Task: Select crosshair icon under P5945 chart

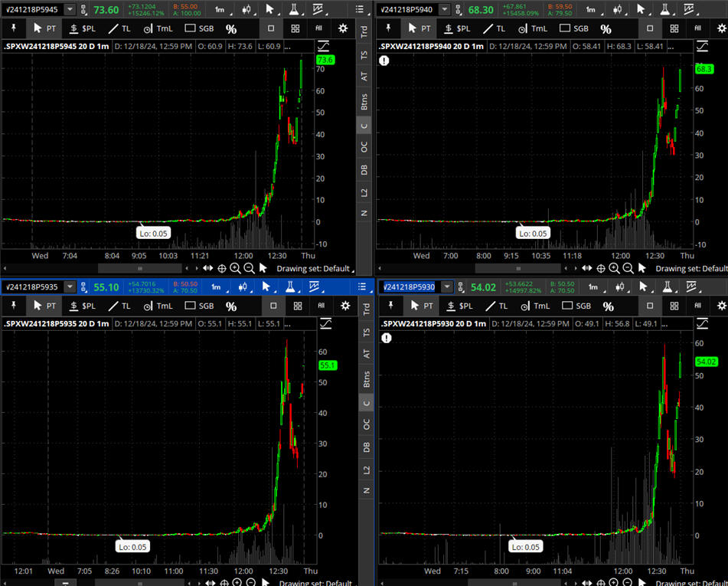Action: [x=222, y=268]
